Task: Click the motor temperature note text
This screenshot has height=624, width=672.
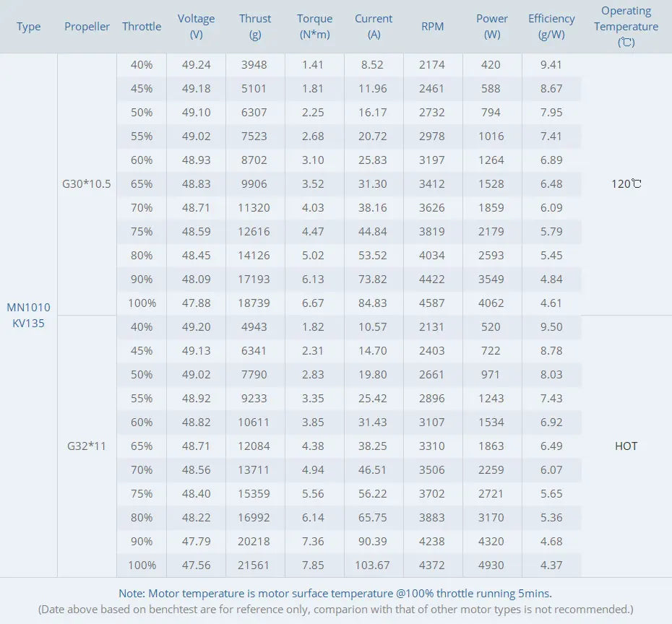Action: coord(335,594)
